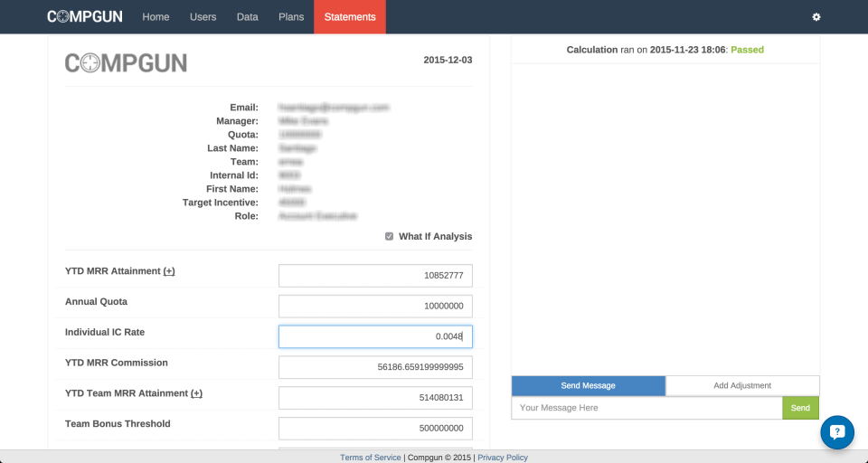Click the Compgun logo in navbar
The image size is (868, 463).
pos(85,16)
